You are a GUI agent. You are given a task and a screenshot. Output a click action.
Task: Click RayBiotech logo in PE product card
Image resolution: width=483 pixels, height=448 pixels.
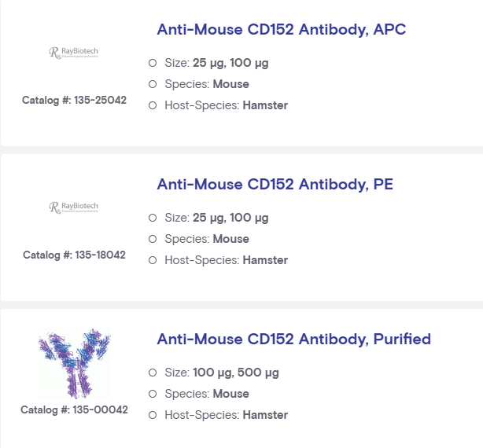74,207
